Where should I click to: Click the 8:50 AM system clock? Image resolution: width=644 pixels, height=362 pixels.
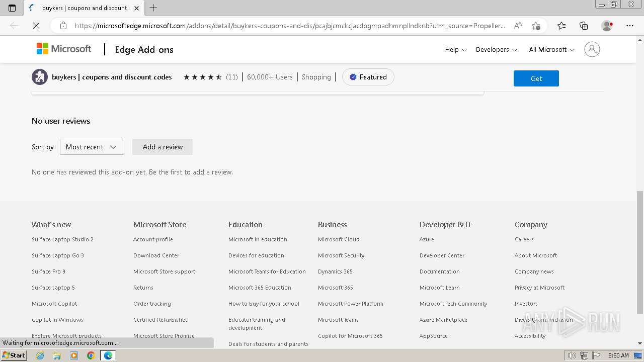coord(618,355)
